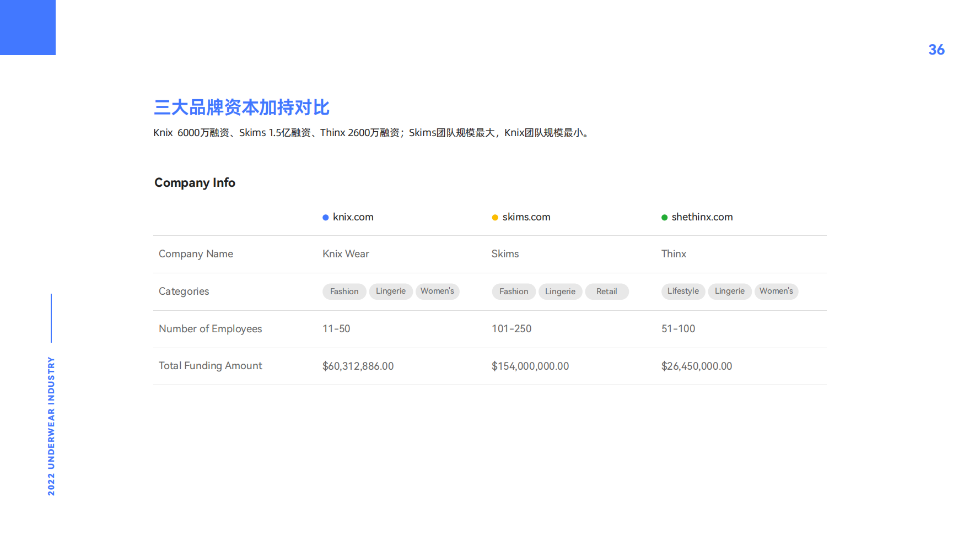Screen dimensions: 980x551
Task: Click the 51-100 employees value
Action: tap(679, 329)
